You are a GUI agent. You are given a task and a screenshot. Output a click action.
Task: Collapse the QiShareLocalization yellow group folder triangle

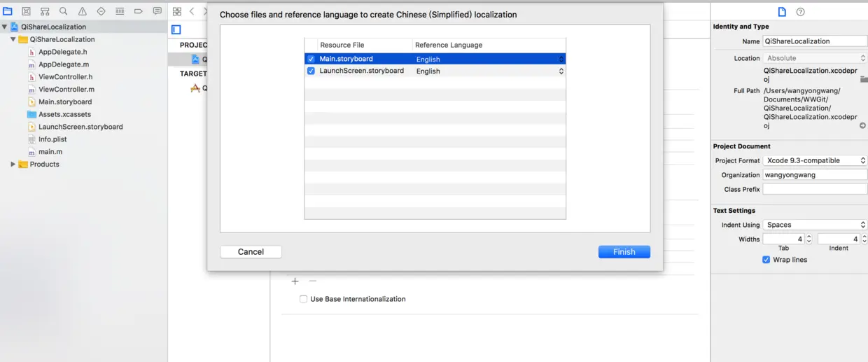tap(13, 39)
